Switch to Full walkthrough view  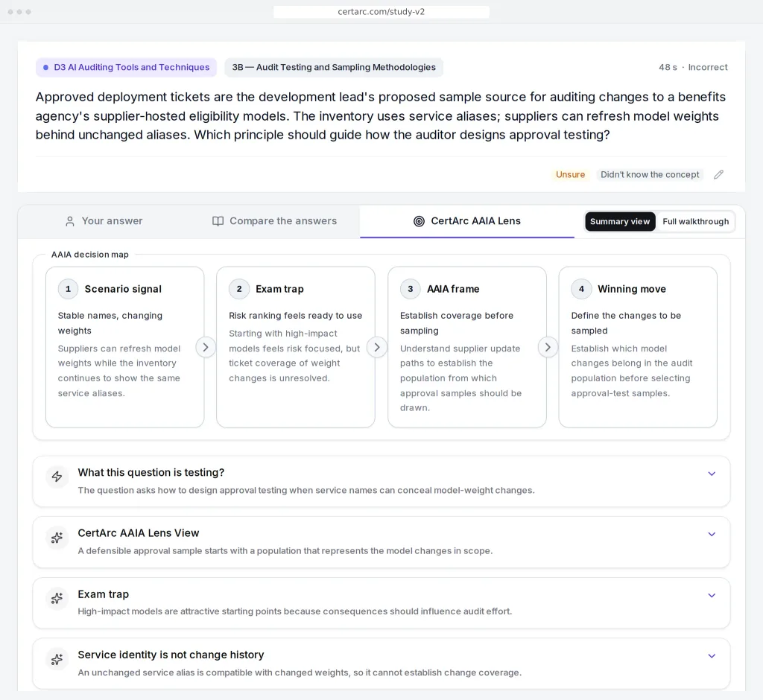coord(695,221)
